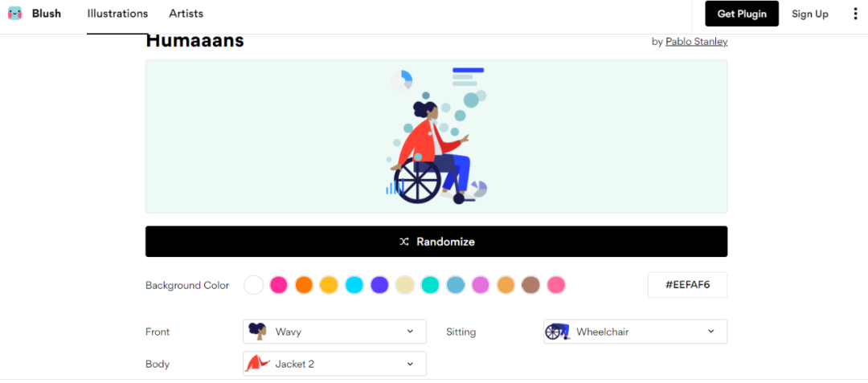The width and height of the screenshot is (868, 383).
Task: Choose the purple background color swatch
Action: click(379, 285)
